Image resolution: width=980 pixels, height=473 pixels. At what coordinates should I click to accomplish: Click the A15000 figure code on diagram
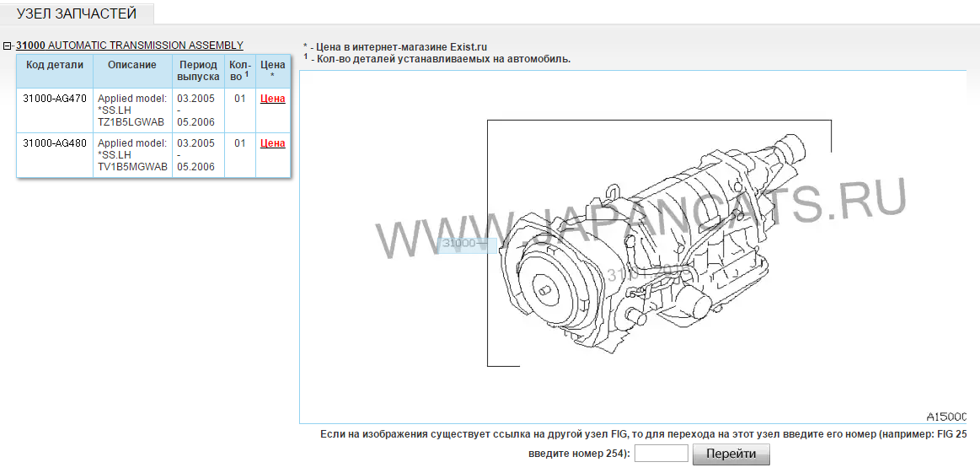click(x=945, y=417)
